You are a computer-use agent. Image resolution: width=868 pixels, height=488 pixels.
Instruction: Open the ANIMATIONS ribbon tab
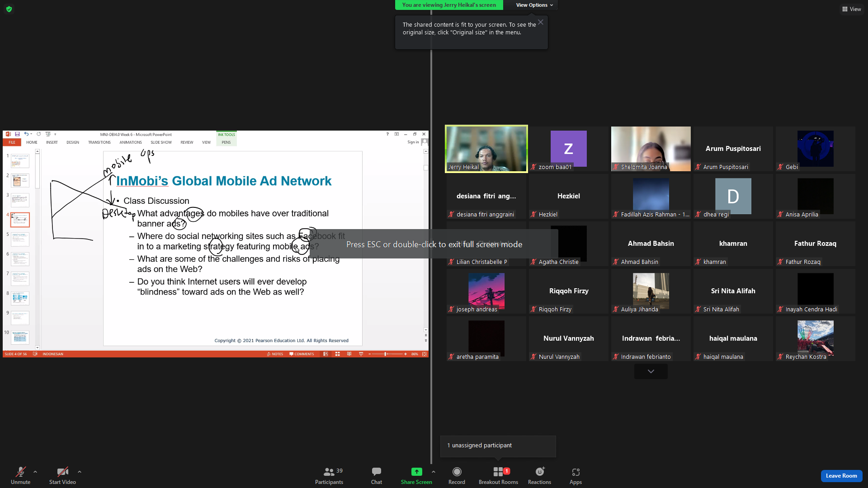pos(131,142)
